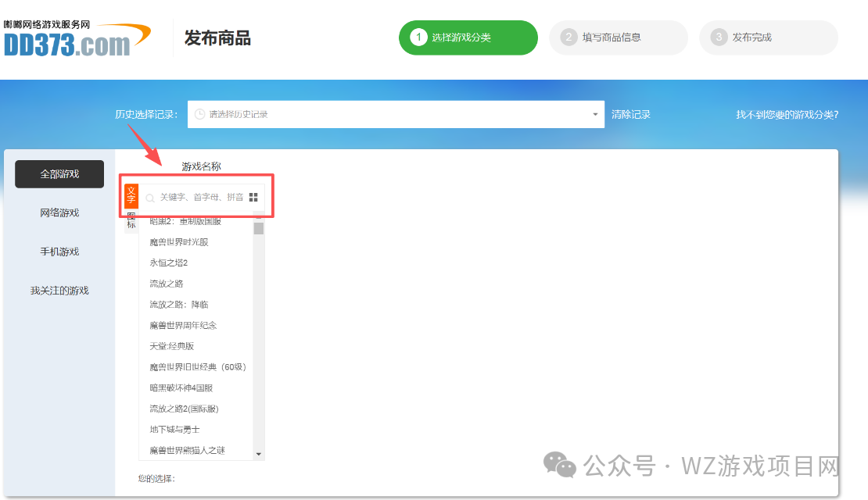
Task: Select 地下城与勇士 from the game list
Action: coord(175,429)
